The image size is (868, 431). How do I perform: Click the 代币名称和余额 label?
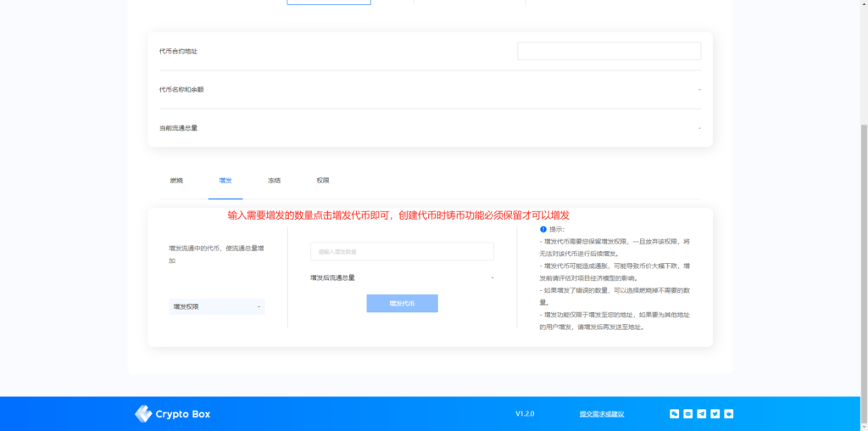click(x=181, y=89)
